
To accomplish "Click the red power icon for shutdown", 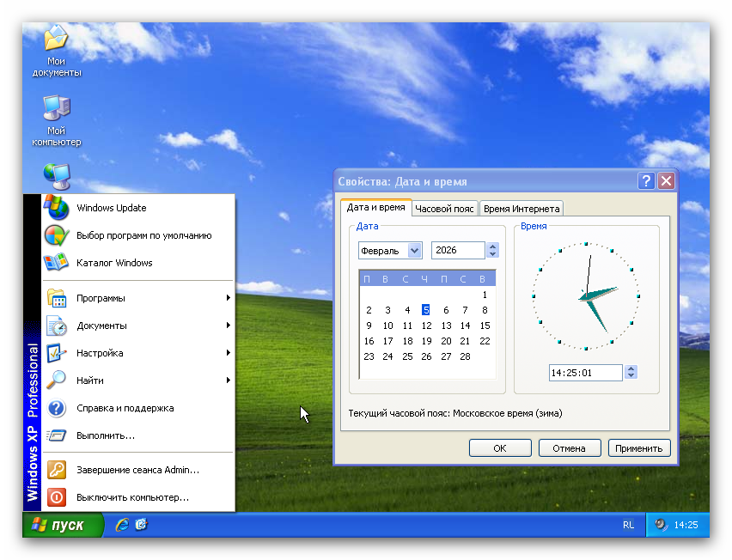I will point(57,497).
